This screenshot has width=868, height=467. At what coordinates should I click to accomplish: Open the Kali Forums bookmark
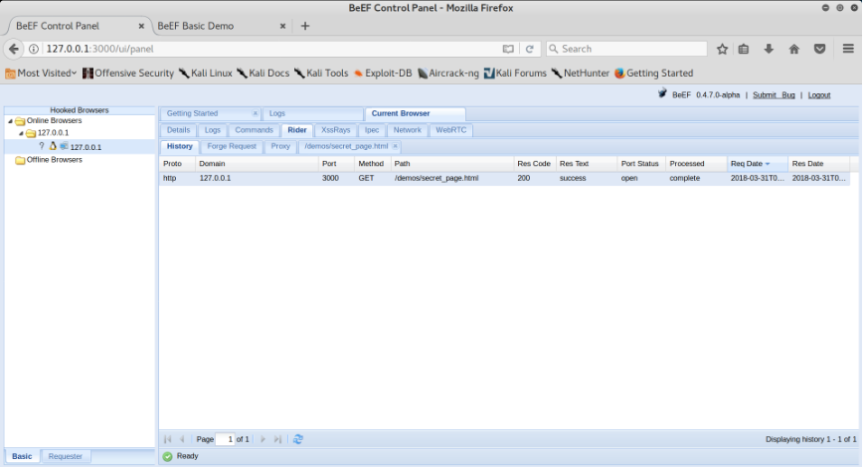[515, 74]
